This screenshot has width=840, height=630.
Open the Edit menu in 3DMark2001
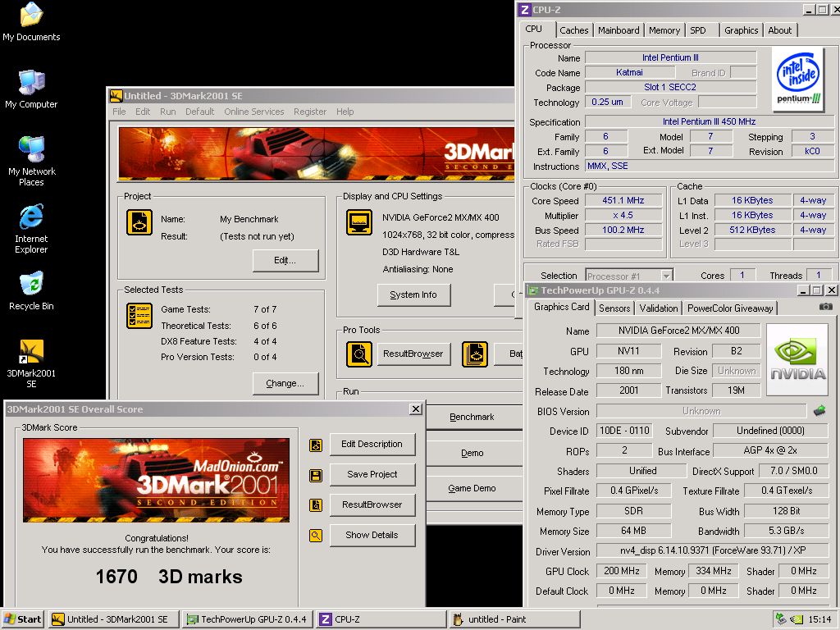tap(143, 112)
